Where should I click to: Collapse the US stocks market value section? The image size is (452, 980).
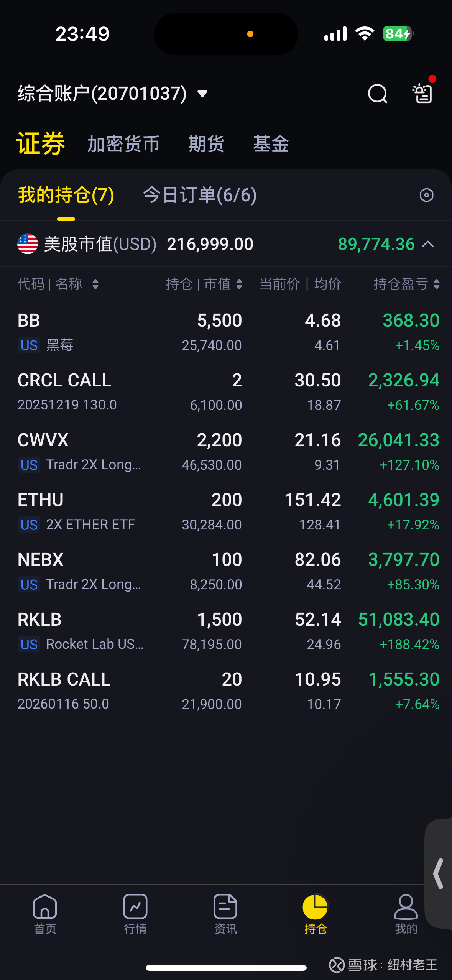(x=428, y=244)
